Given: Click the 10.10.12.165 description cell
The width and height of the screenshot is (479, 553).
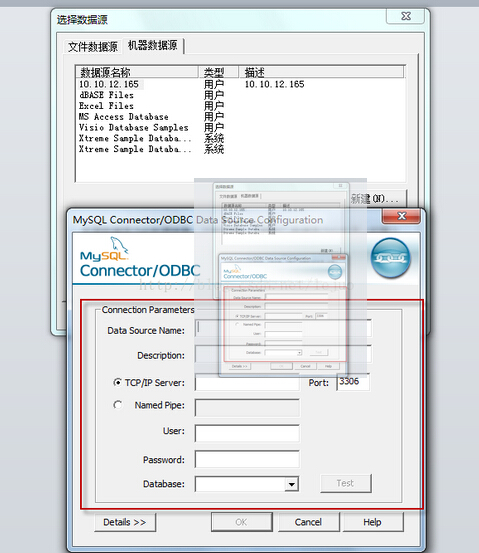Looking at the screenshot, I should coord(274,84).
